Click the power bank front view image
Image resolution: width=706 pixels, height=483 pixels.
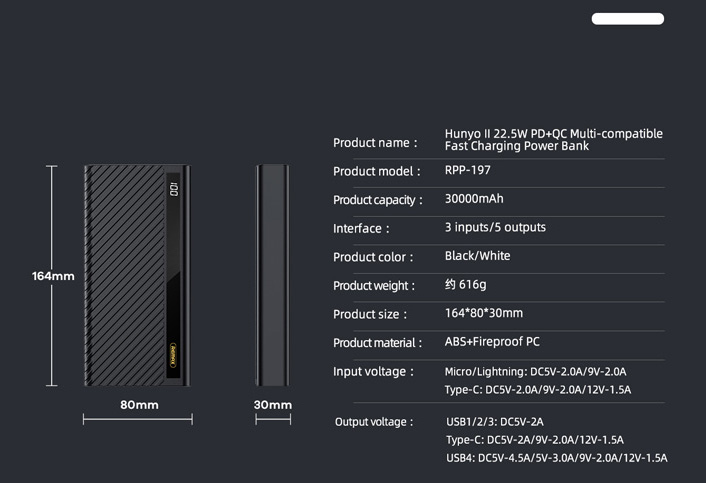(x=137, y=275)
